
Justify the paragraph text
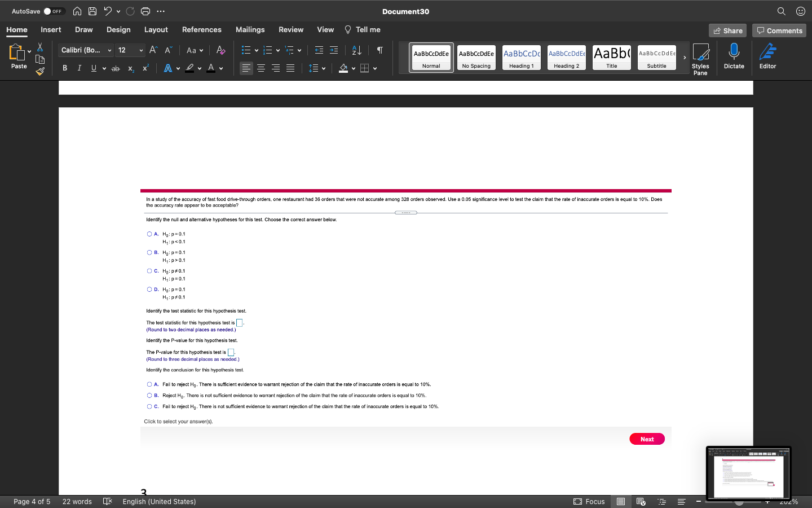pos(290,68)
